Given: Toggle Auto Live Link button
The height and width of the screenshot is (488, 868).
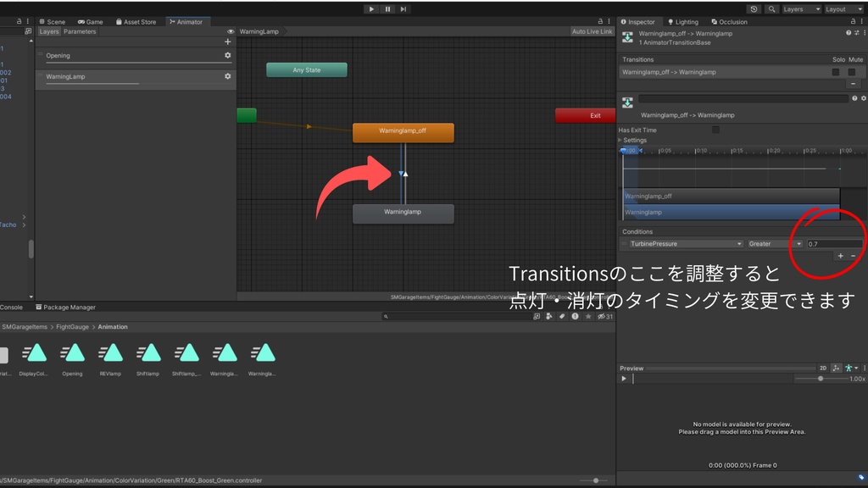Looking at the screenshot, I should click(592, 31).
